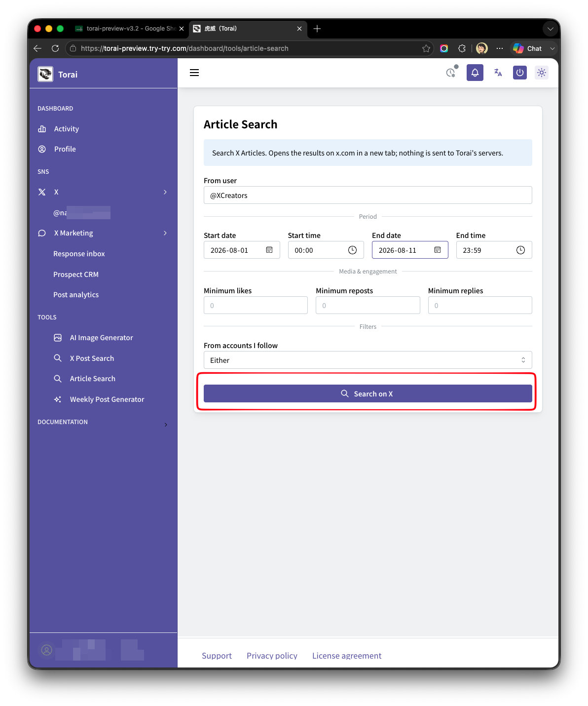The image size is (588, 706).
Task: Reload the page with the refresh icon
Action: [x=55, y=48]
